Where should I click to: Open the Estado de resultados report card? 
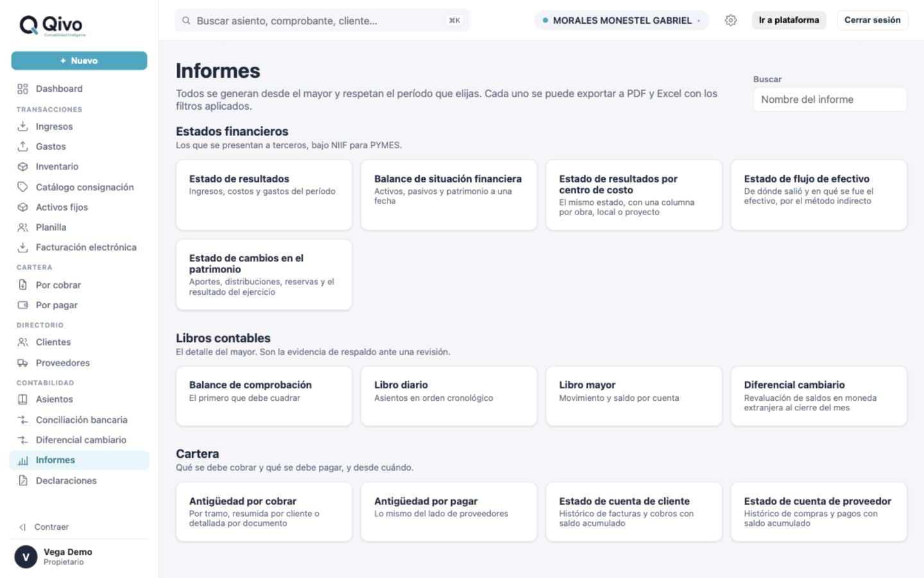pyautogui.click(x=264, y=195)
